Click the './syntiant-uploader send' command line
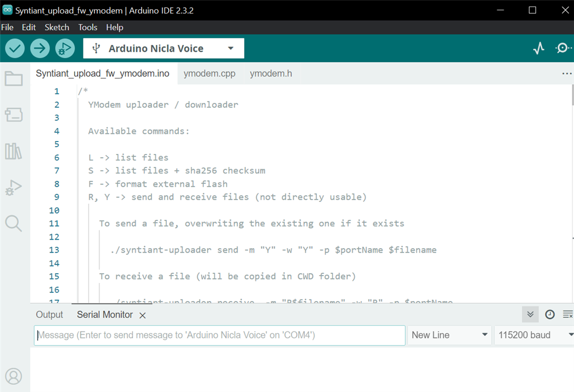The width and height of the screenshot is (574, 392). 273,250
